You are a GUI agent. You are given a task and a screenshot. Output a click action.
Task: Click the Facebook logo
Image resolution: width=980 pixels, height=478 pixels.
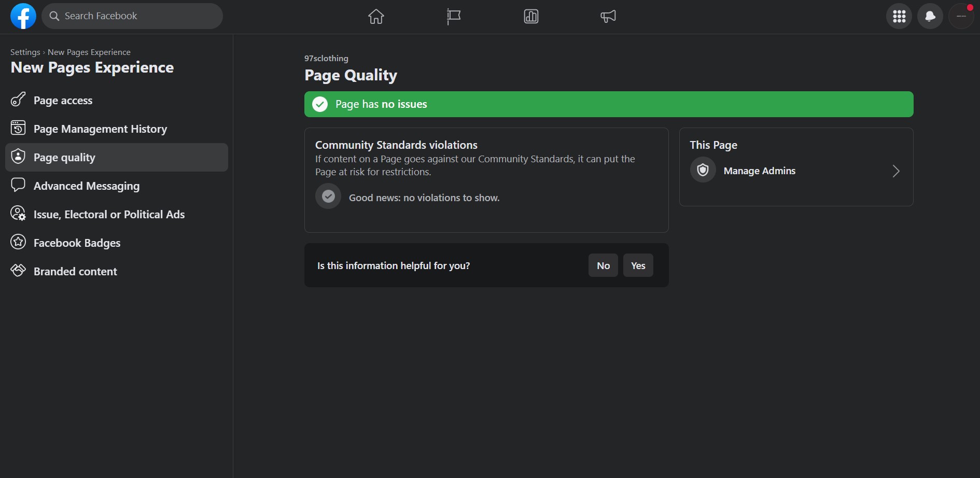(x=23, y=16)
